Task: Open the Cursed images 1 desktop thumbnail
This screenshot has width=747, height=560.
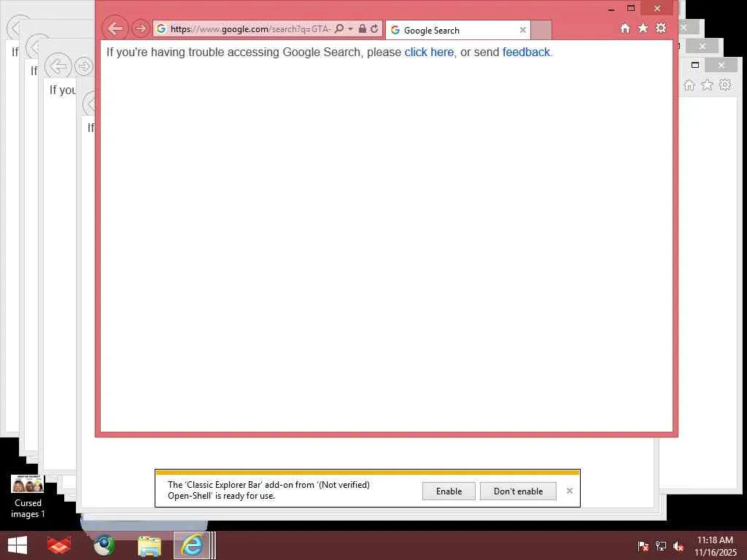Action: tap(28, 497)
